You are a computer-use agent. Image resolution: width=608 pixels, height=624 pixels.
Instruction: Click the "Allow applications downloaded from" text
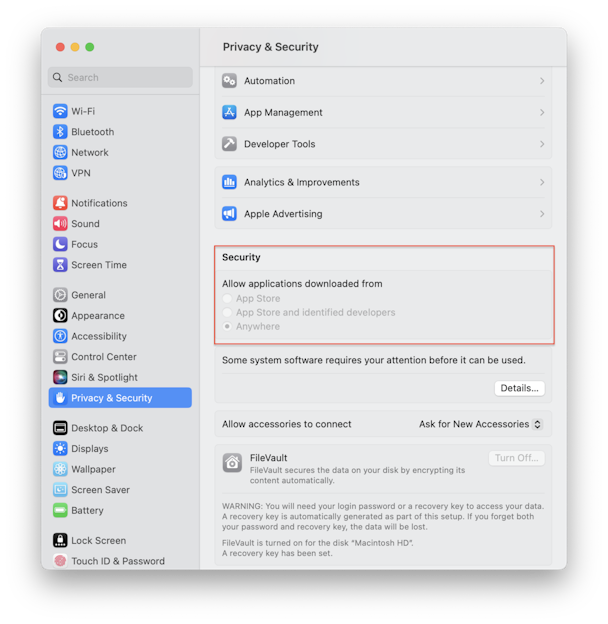[302, 284]
